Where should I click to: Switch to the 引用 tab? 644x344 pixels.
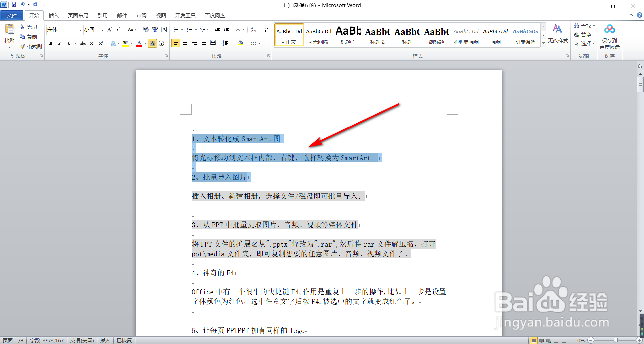coord(102,15)
